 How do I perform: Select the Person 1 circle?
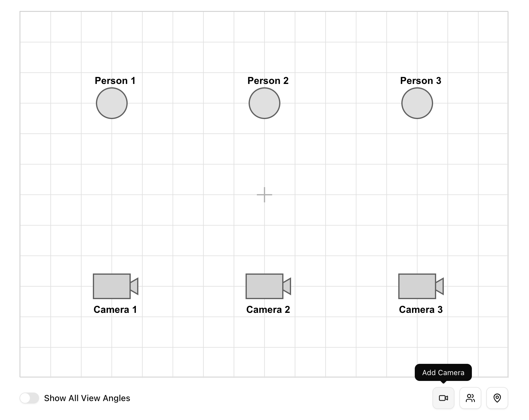click(112, 103)
